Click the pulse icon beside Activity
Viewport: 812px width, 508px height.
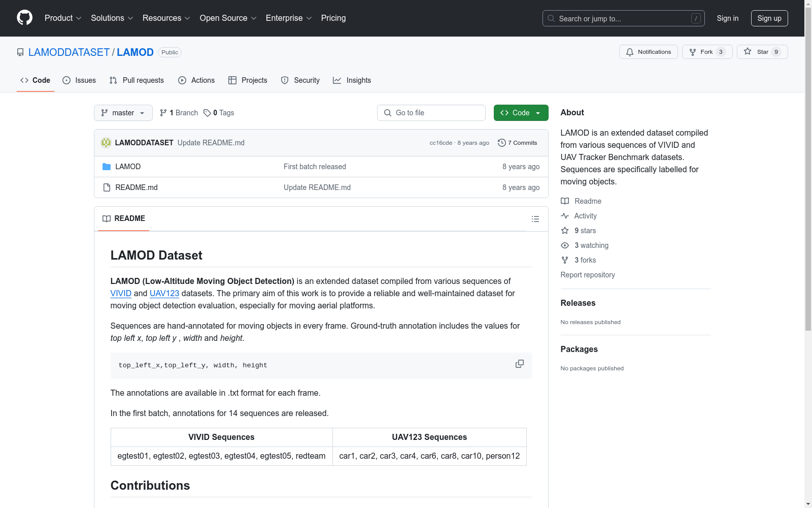565,216
